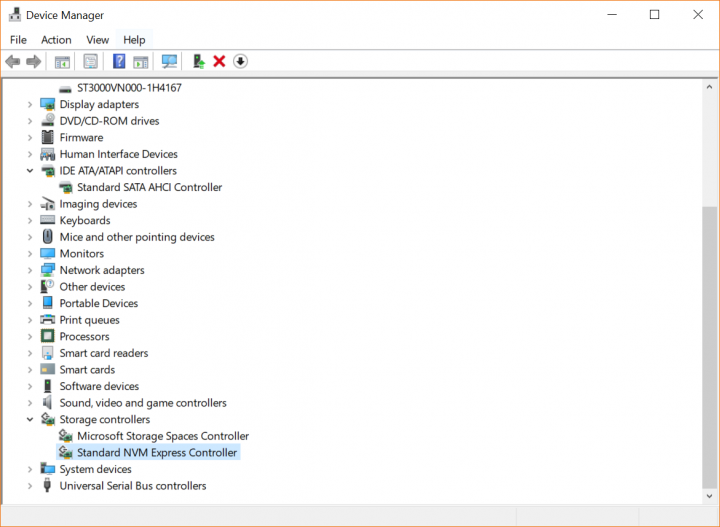This screenshot has width=720, height=527.
Task: Click the Network adapters icon
Action: pyautogui.click(x=47, y=270)
